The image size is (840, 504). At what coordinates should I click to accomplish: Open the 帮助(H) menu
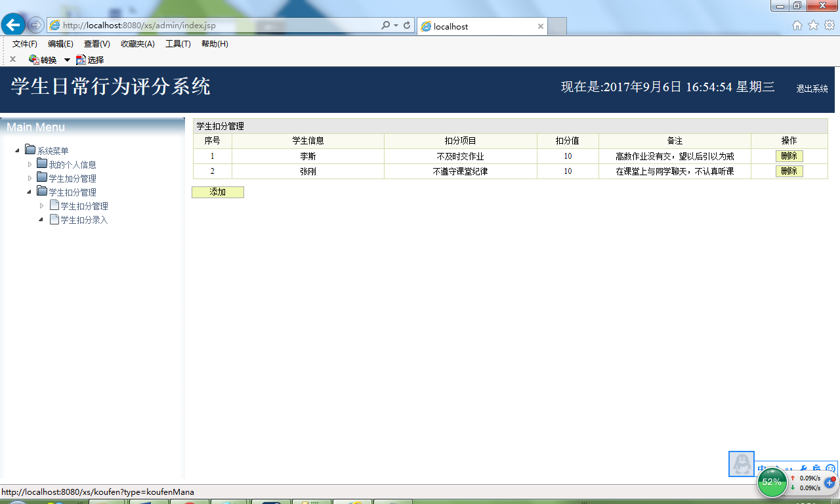point(215,44)
